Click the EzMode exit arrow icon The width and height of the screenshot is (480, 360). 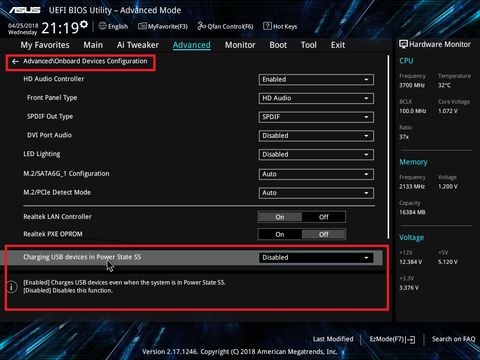(411, 340)
